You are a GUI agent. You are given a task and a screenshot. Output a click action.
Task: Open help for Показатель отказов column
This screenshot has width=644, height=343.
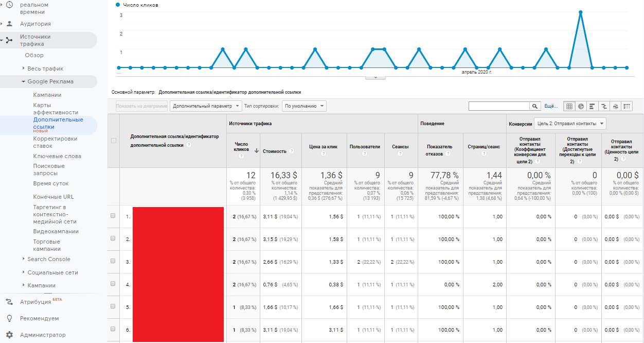coord(448,153)
